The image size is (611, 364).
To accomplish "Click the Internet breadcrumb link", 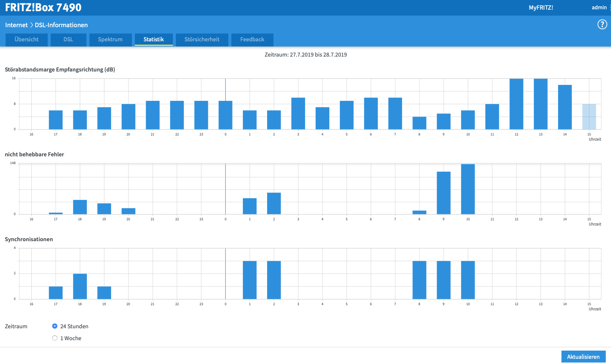I will pyautogui.click(x=16, y=25).
